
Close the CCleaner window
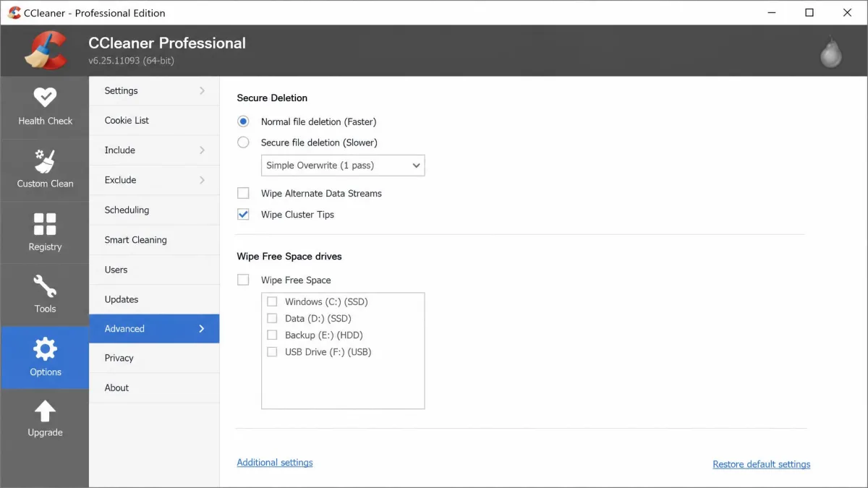(x=848, y=13)
